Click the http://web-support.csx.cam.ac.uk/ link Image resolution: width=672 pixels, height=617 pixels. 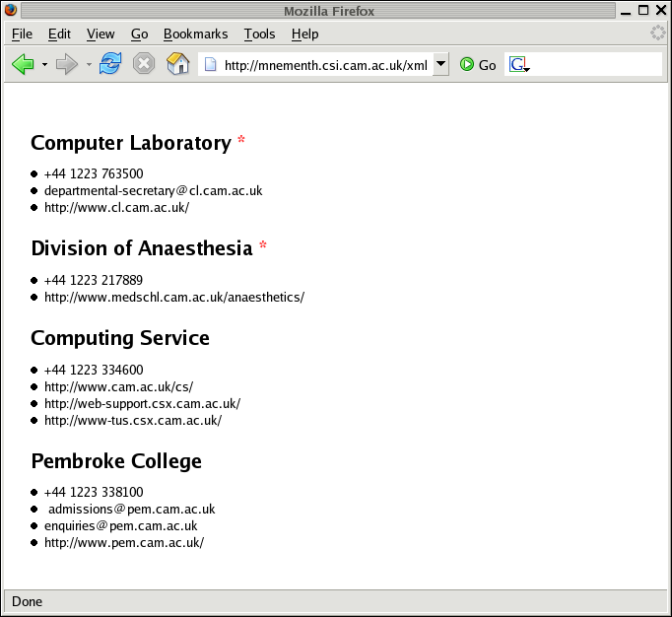(x=142, y=403)
